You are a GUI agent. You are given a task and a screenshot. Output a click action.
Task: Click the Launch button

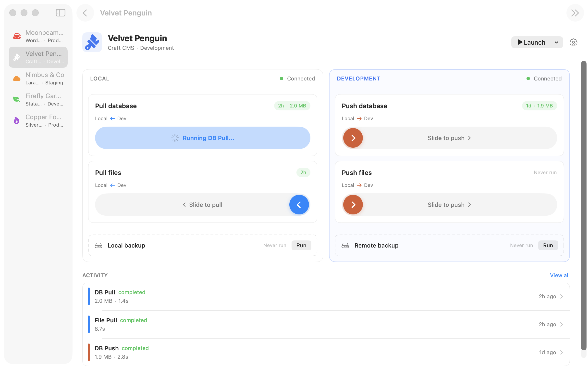pos(531,42)
